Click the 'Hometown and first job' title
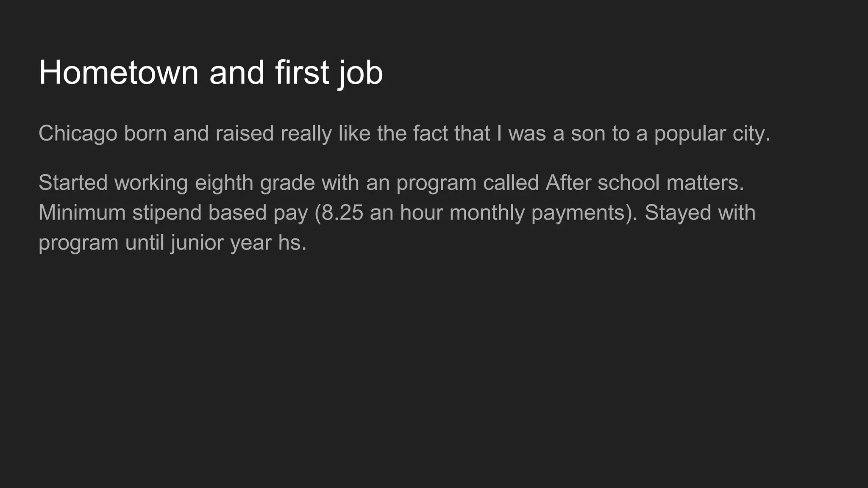 pos(211,73)
